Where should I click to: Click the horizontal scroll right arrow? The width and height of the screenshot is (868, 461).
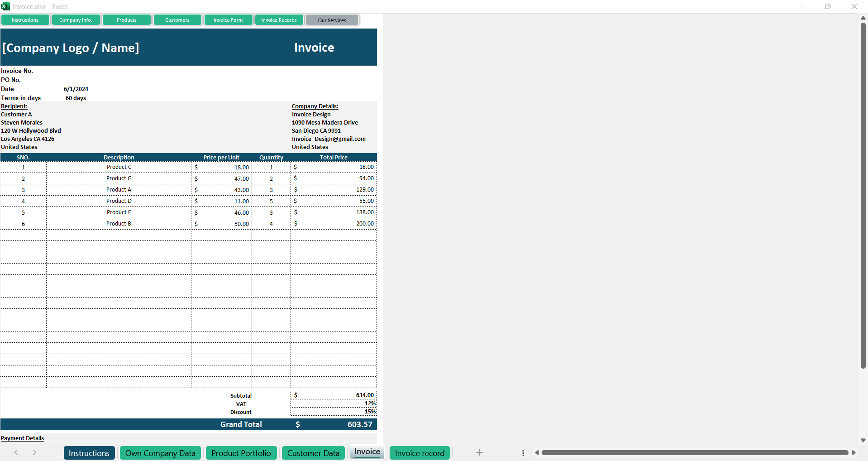click(854, 452)
